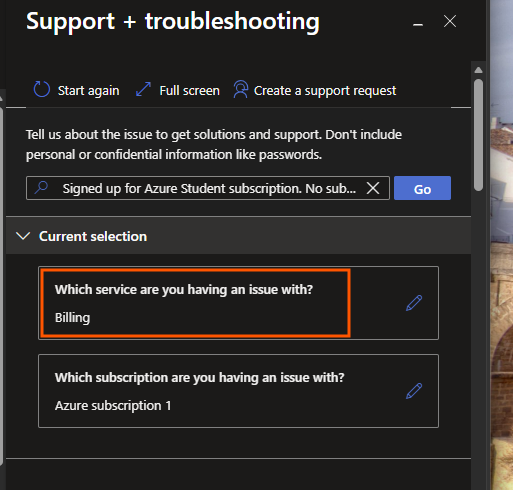Click the Full screen label

[189, 91]
